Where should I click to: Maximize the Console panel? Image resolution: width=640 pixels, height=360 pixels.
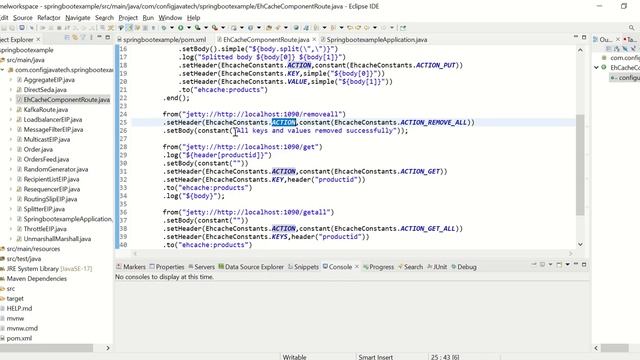pyautogui.click(x=584, y=264)
